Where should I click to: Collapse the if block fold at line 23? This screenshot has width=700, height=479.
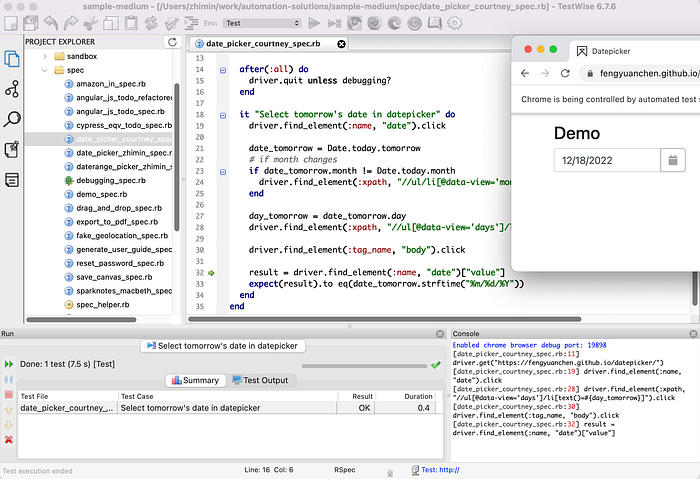point(223,172)
